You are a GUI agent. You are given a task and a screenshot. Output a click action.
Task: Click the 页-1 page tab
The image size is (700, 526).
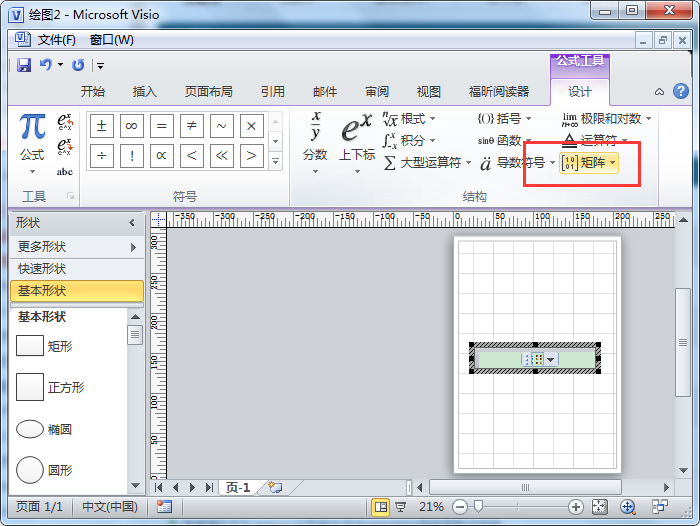coord(238,487)
